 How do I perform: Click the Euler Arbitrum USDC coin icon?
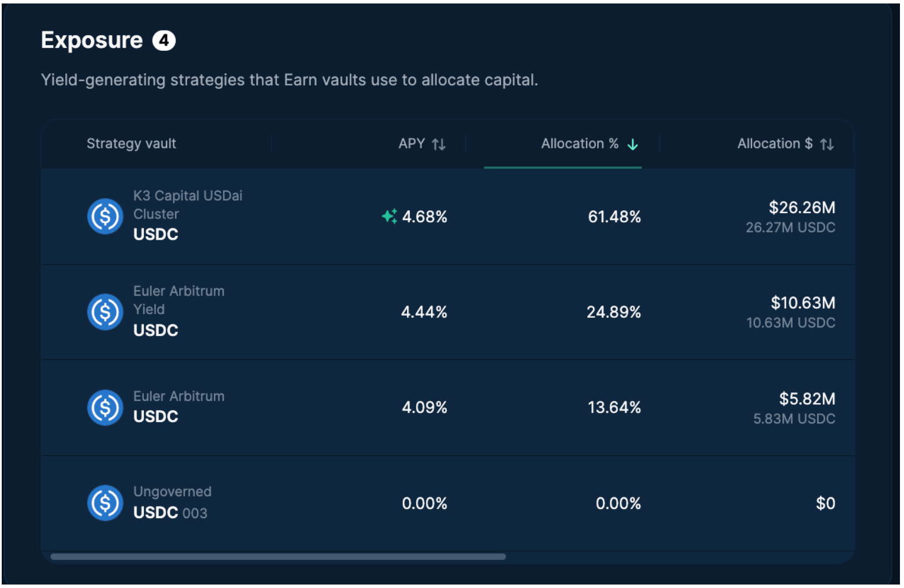coord(105,407)
